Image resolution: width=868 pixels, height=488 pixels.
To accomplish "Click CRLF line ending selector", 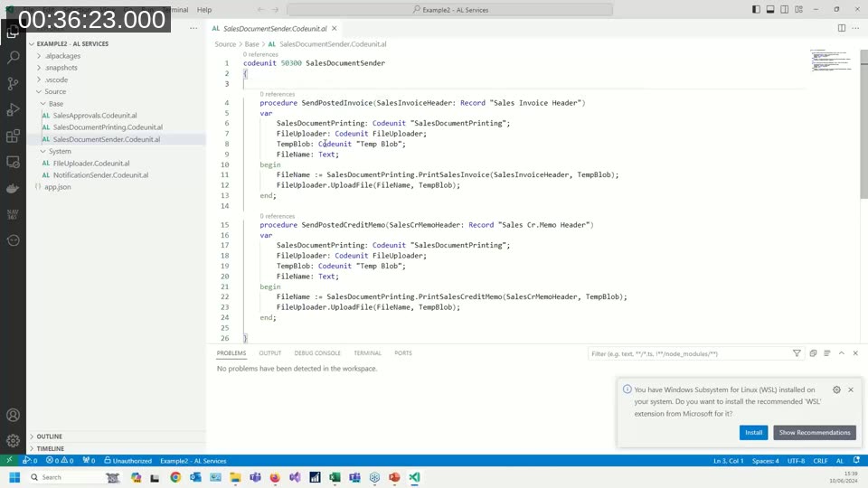I will pyautogui.click(x=820, y=460).
